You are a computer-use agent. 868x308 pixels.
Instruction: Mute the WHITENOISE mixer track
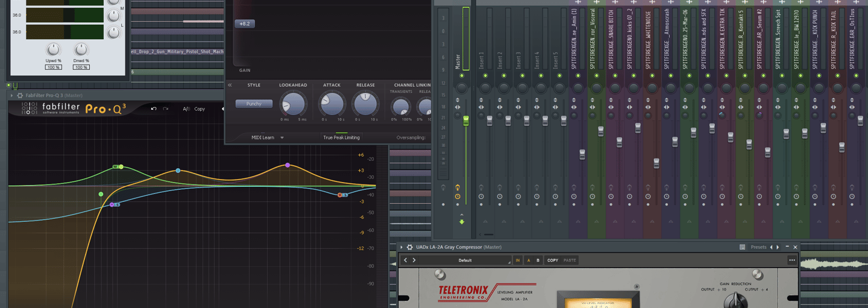[x=652, y=76]
